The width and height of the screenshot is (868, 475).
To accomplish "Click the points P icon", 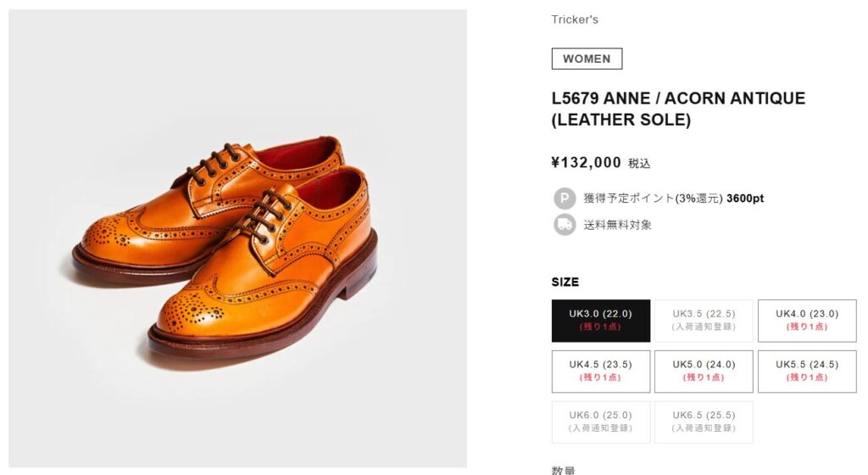I will coord(565,198).
